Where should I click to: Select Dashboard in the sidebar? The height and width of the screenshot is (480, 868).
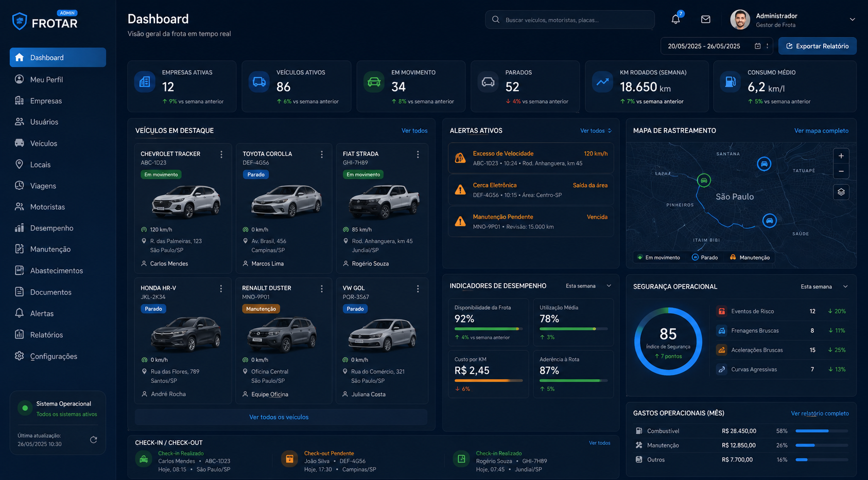point(58,58)
